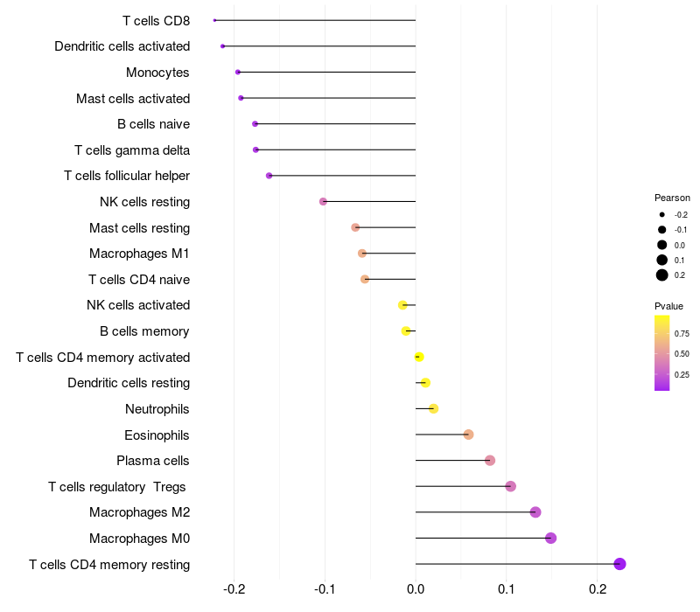Click the Pearson 0.0 legend circle
Screen dimensions: 700x612
tap(662, 245)
